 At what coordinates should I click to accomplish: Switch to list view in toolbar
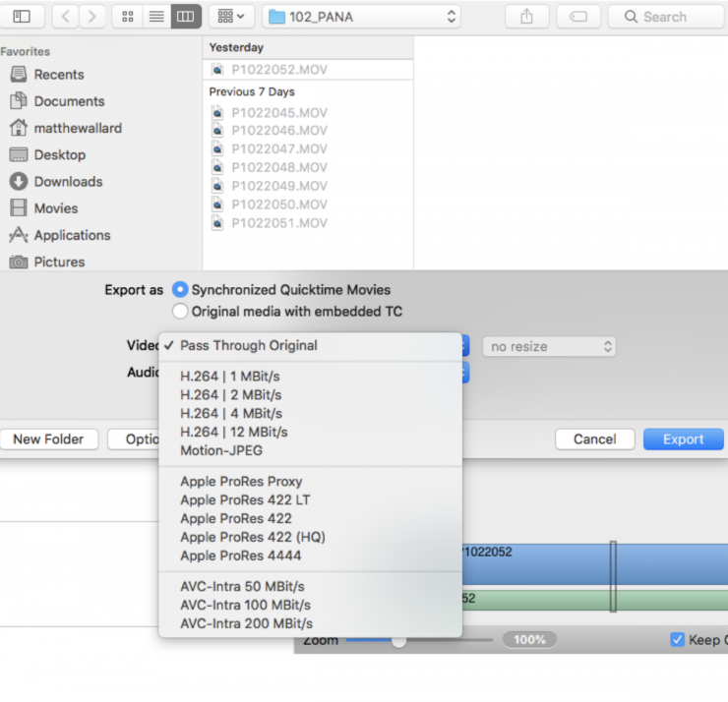[154, 17]
